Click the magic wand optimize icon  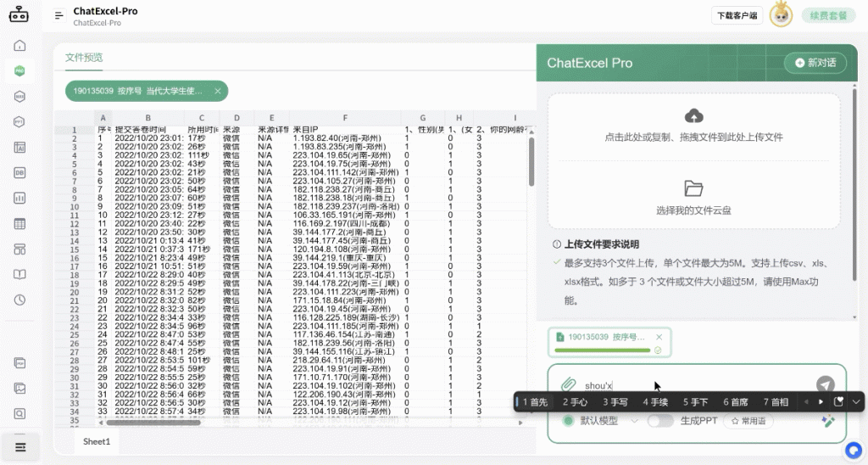(828, 421)
